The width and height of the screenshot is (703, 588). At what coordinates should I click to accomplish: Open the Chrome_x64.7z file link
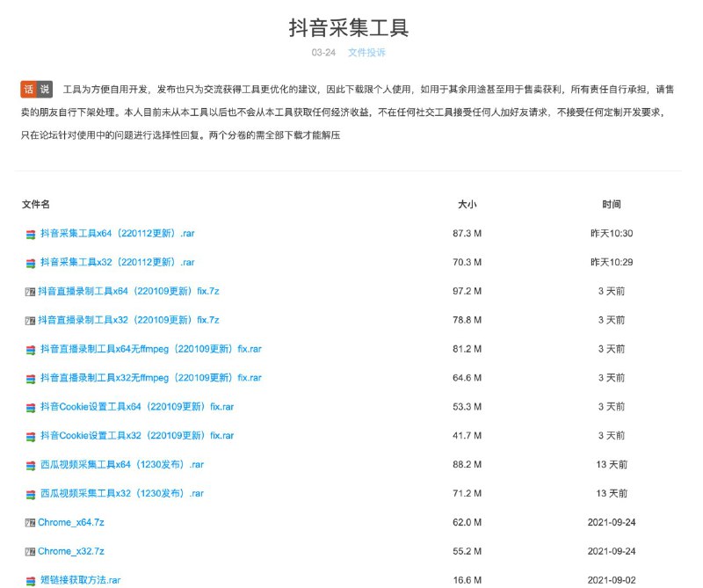pyautogui.click(x=71, y=522)
